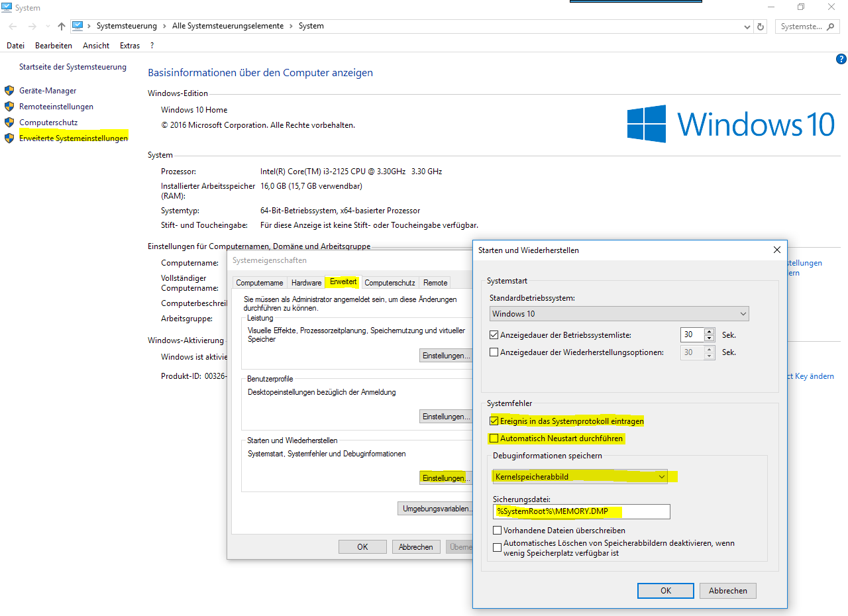Go forward with the navigation arrow
848x616 pixels.
click(31, 26)
